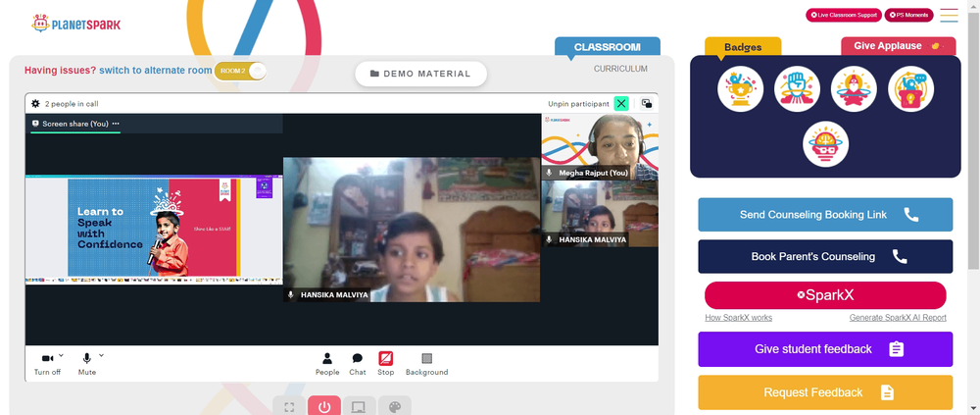Stop screen sharing
The height and width of the screenshot is (415, 980).
(x=385, y=364)
